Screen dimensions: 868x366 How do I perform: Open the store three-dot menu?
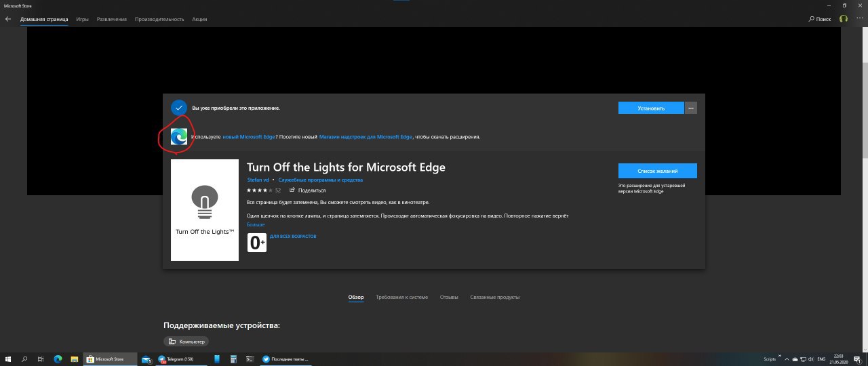[x=860, y=19]
